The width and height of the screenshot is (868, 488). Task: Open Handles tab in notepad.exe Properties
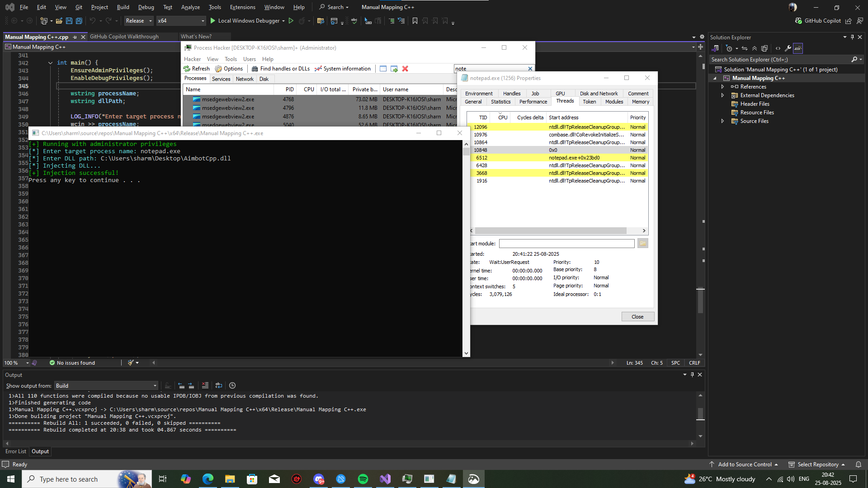pyautogui.click(x=512, y=94)
